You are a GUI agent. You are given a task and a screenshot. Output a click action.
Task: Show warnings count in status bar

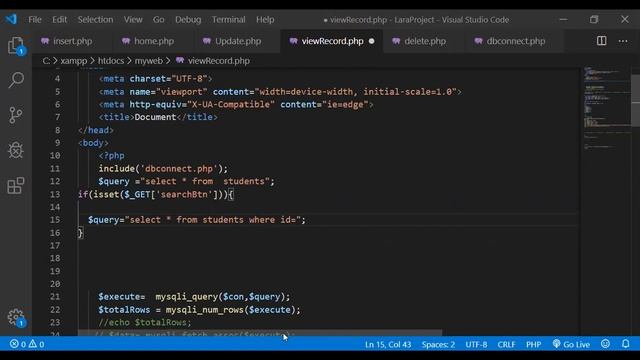36,344
